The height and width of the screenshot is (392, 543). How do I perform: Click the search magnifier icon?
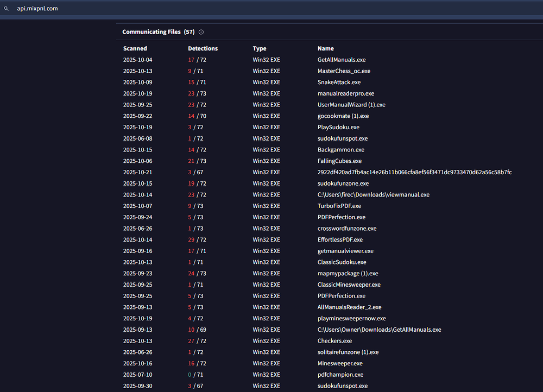coord(6,9)
